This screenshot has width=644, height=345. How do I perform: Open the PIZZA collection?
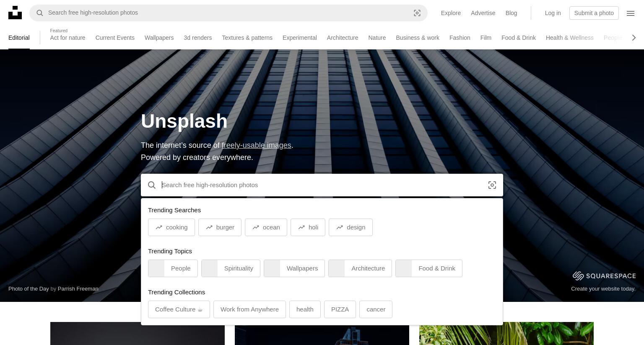(x=340, y=309)
